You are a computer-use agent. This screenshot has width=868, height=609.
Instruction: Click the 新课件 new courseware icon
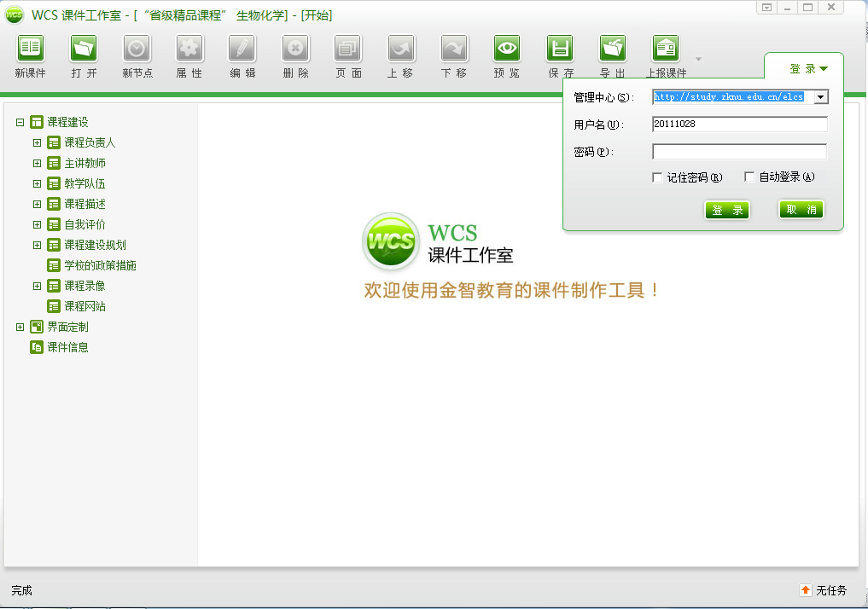(x=31, y=48)
